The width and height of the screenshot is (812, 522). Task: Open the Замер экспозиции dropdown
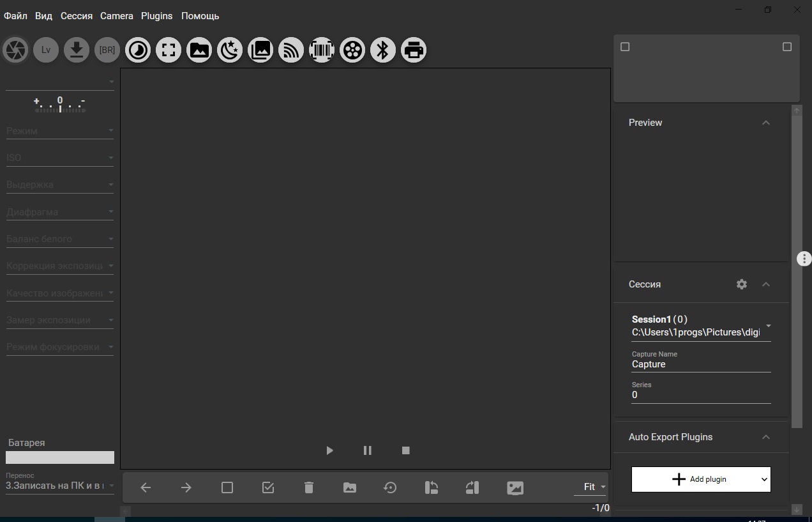[x=60, y=320]
